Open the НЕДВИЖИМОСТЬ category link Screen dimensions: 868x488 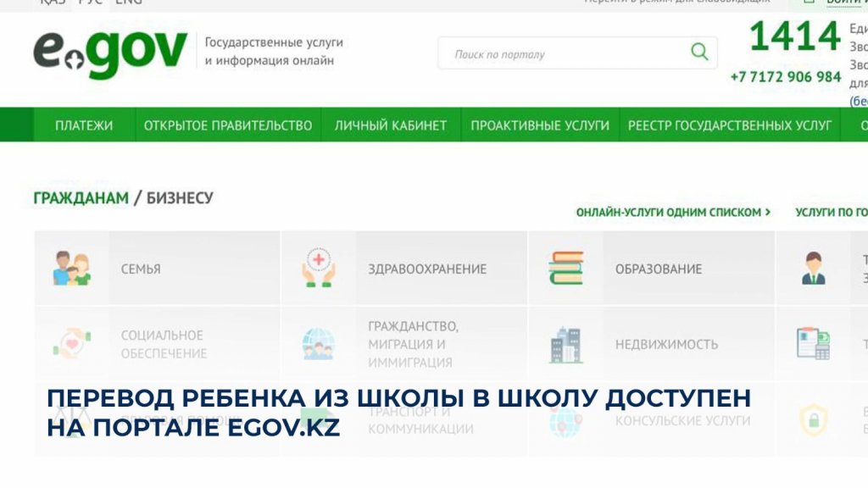[x=666, y=344]
